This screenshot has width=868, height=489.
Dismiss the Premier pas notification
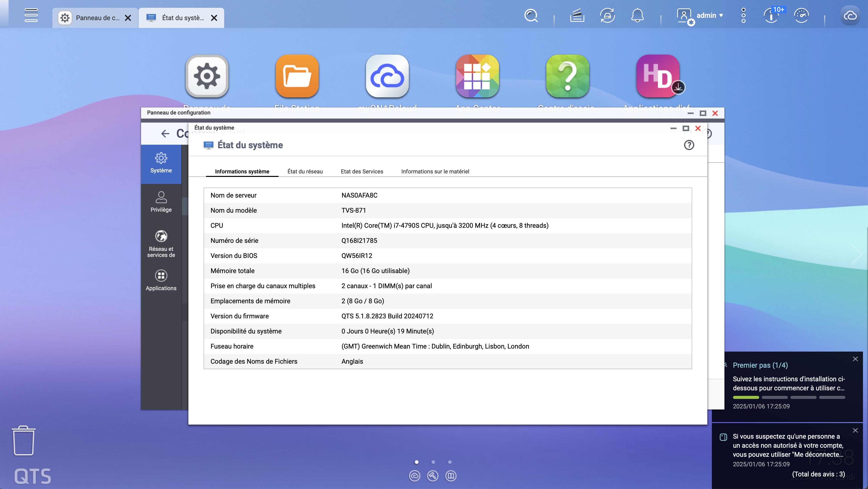click(x=855, y=359)
